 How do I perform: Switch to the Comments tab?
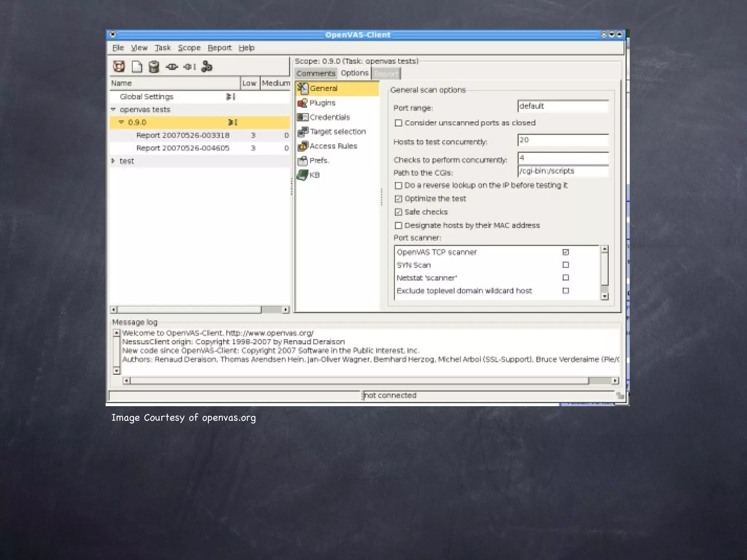click(x=316, y=73)
